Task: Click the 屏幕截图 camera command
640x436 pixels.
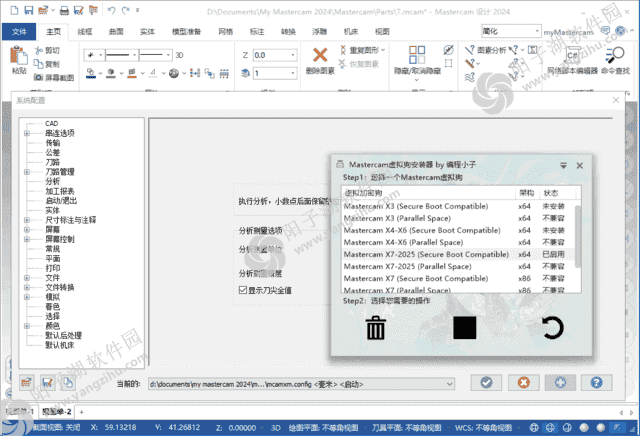Action: [54, 78]
